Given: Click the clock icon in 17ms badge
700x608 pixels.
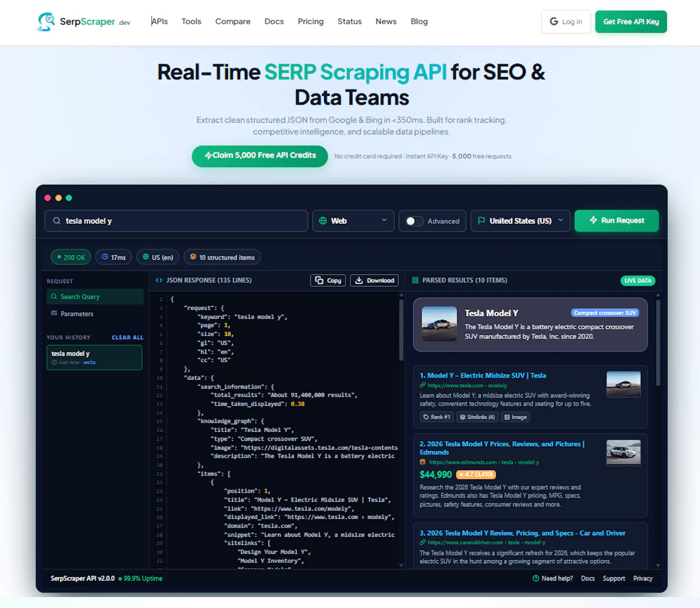Looking at the screenshot, I should pos(105,257).
